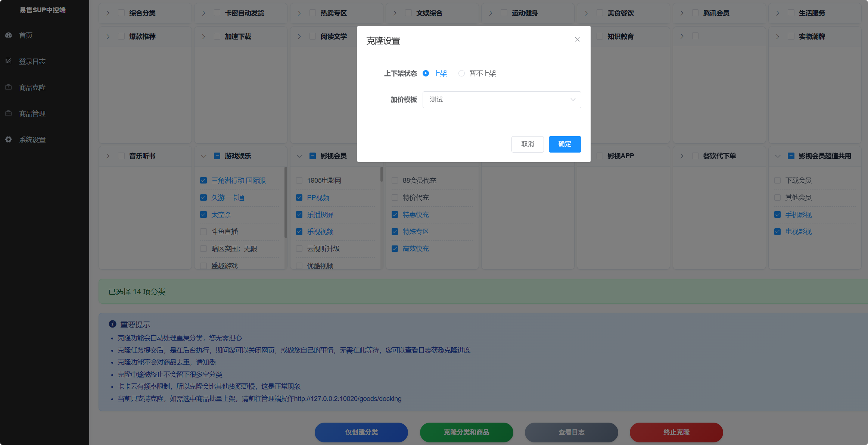Open 系统设置 using the gear icon
This screenshot has width=868, height=445.
[x=9, y=140]
